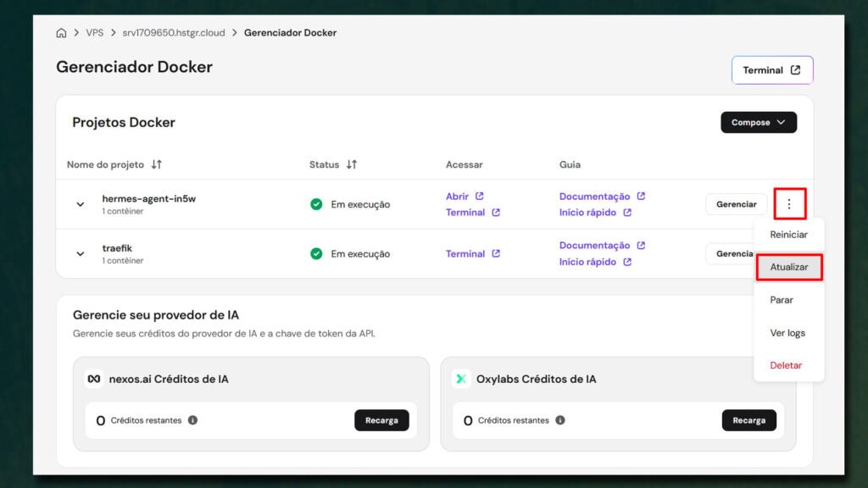Click the external-link icon beside Abrir
Screen dimensions: 868x488
(x=480, y=196)
